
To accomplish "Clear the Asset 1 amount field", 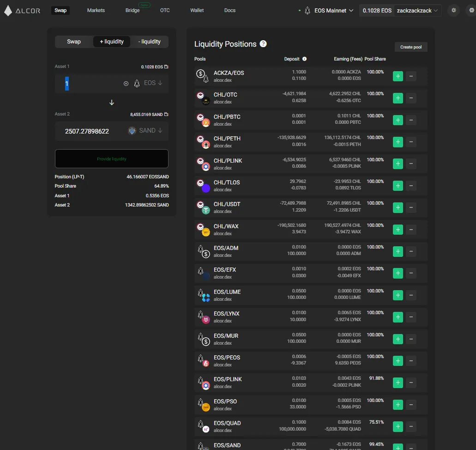I will [x=126, y=83].
